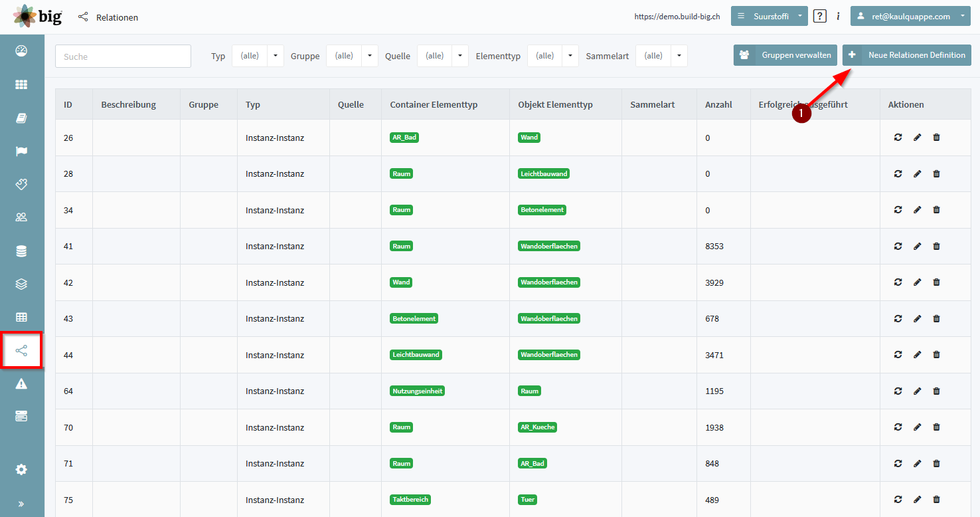Open the Typ filter dropdown

(258, 56)
